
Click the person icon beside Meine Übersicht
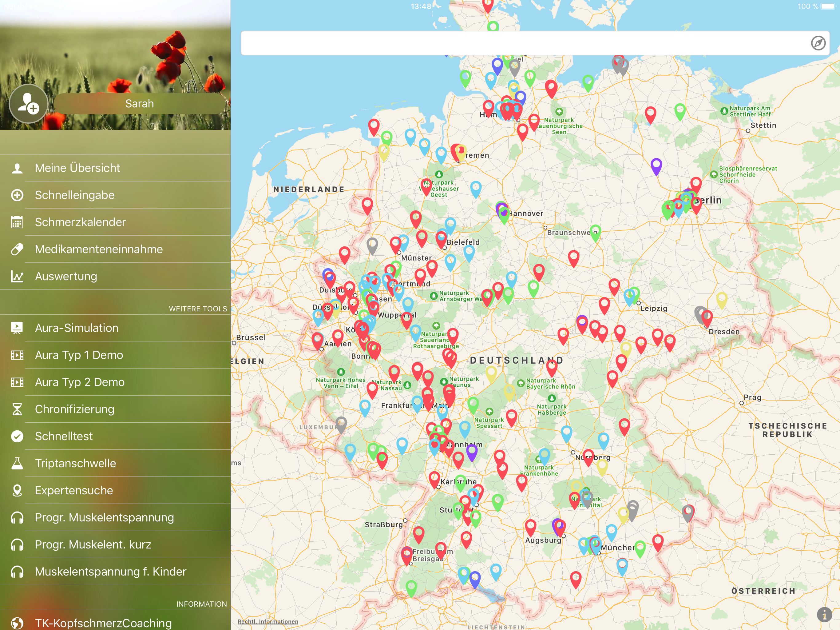click(x=17, y=168)
